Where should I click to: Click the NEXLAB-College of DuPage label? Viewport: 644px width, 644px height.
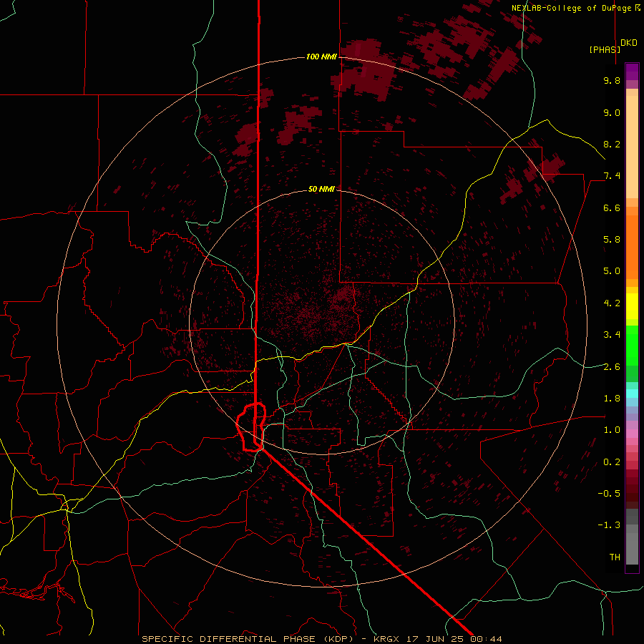pyautogui.click(x=572, y=8)
